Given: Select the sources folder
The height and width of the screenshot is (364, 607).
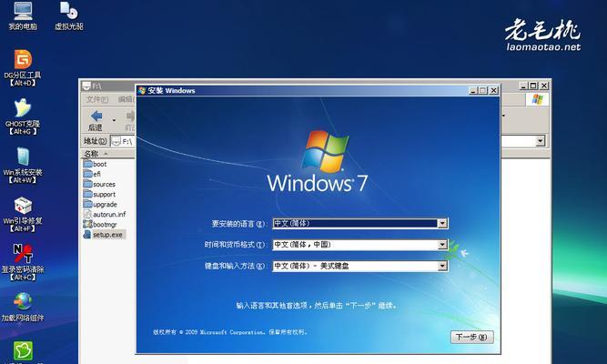Looking at the screenshot, I should tap(99, 184).
